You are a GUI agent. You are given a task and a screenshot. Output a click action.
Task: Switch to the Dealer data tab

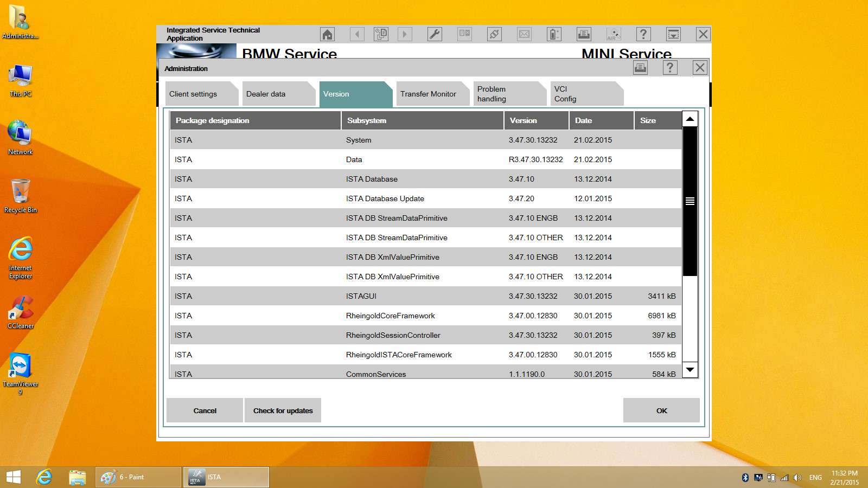(279, 94)
